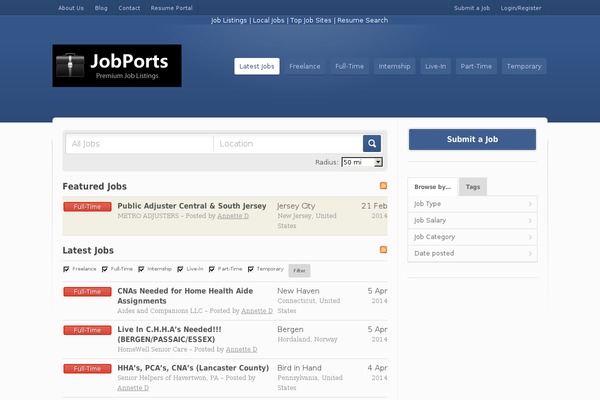The height and width of the screenshot is (400, 600).
Task: Open Public Adjuster Central & South Jersey job
Action: pos(192,206)
